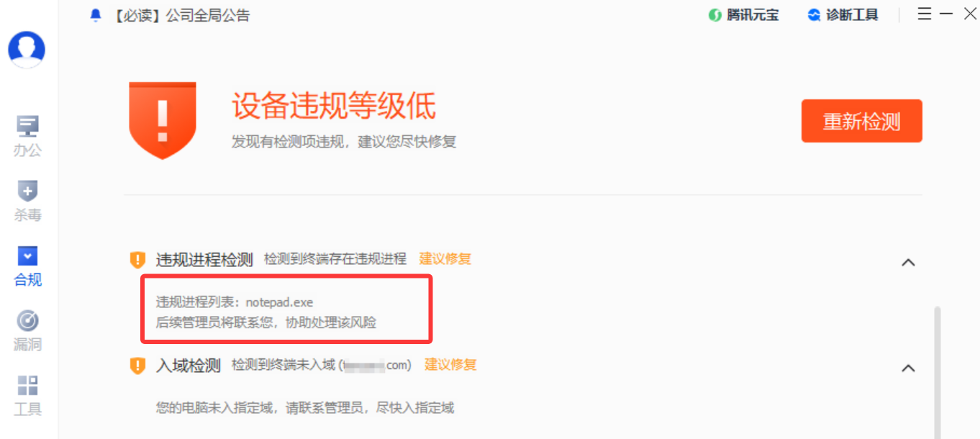The image size is (980, 439).
Task: Click the 重新检测 button
Action: (861, 121)
